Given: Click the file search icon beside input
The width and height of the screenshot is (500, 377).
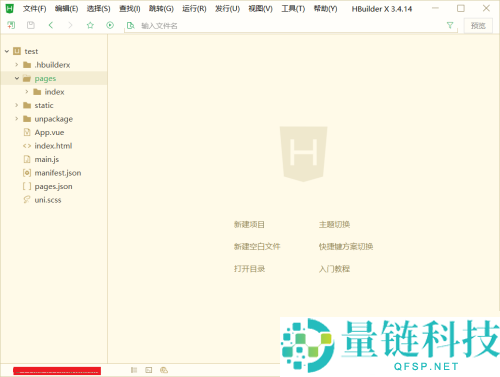Looking at the screenshot, I should (131, 26).
